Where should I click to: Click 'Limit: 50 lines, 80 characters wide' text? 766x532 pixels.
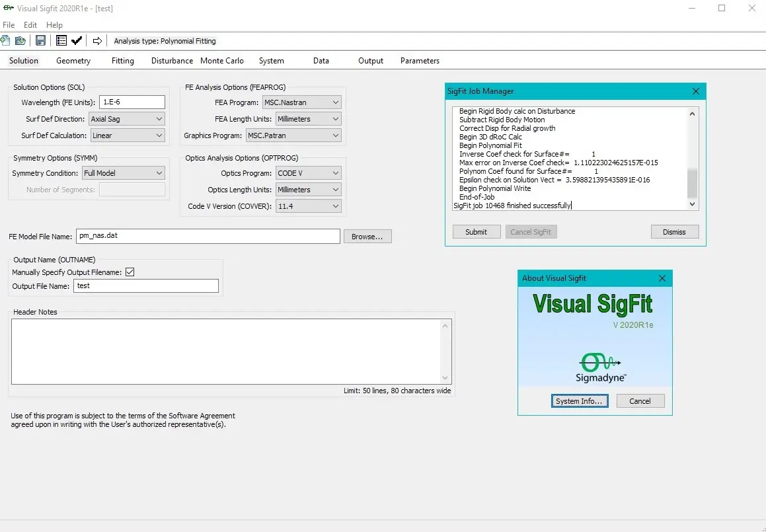coord(397,391)
